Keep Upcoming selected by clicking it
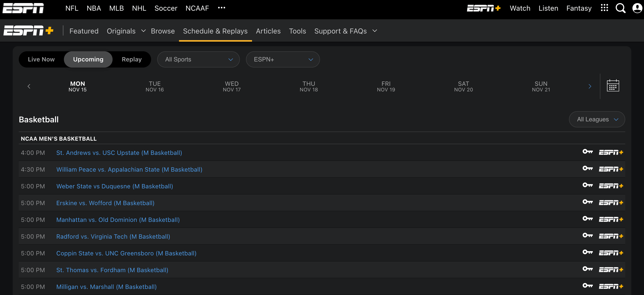The image size is (644, 295). click(x=88, y=59)
